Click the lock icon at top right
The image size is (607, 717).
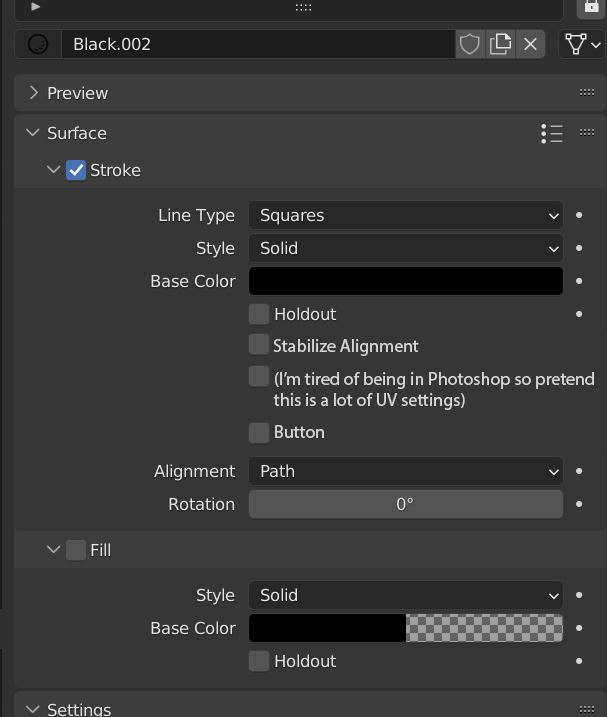click(x=591, y=6)
